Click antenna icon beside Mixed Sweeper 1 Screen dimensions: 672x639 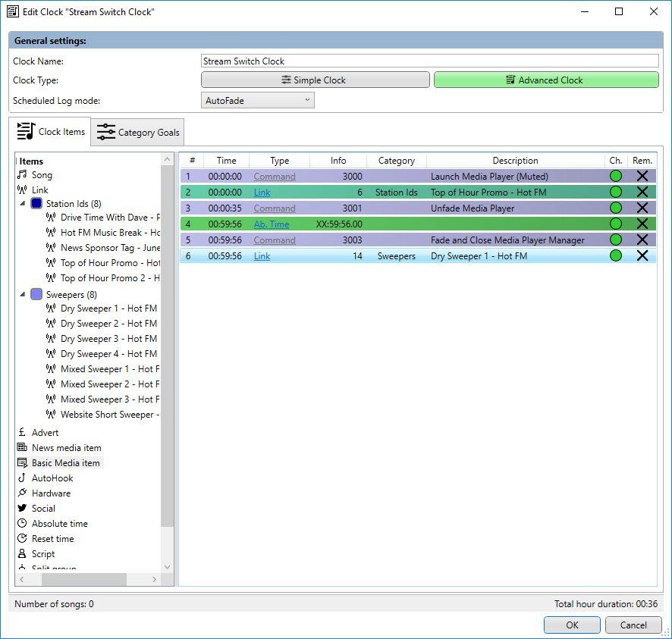[x=51, y=368]
